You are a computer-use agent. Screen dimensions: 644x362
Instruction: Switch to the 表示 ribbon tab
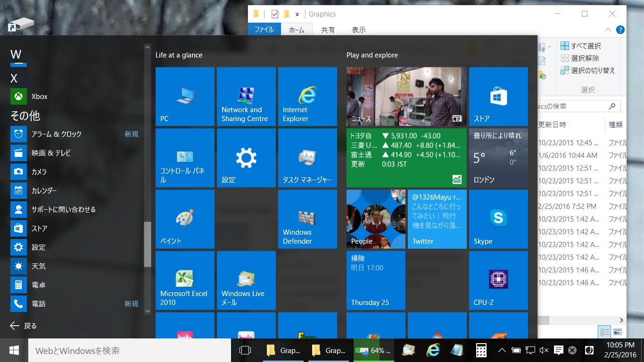(x=359, y=30)
